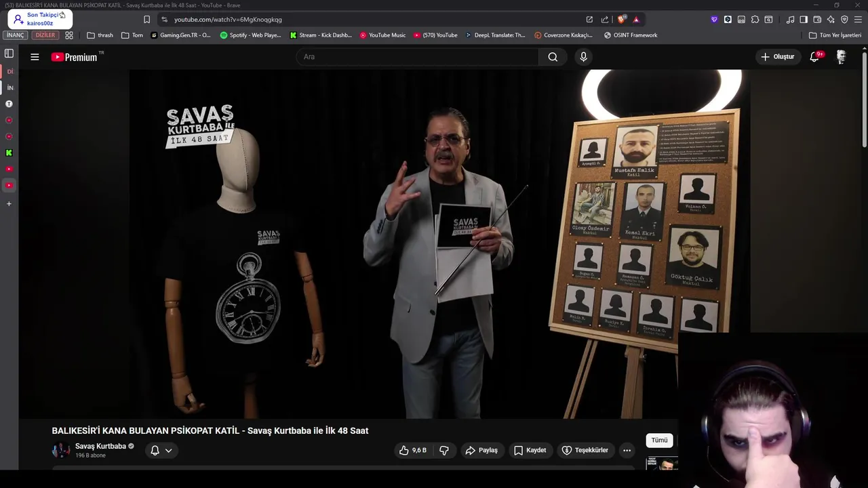Click the address bar share page icon
Viewport: 868px width, 488px height.
[605, 19]
